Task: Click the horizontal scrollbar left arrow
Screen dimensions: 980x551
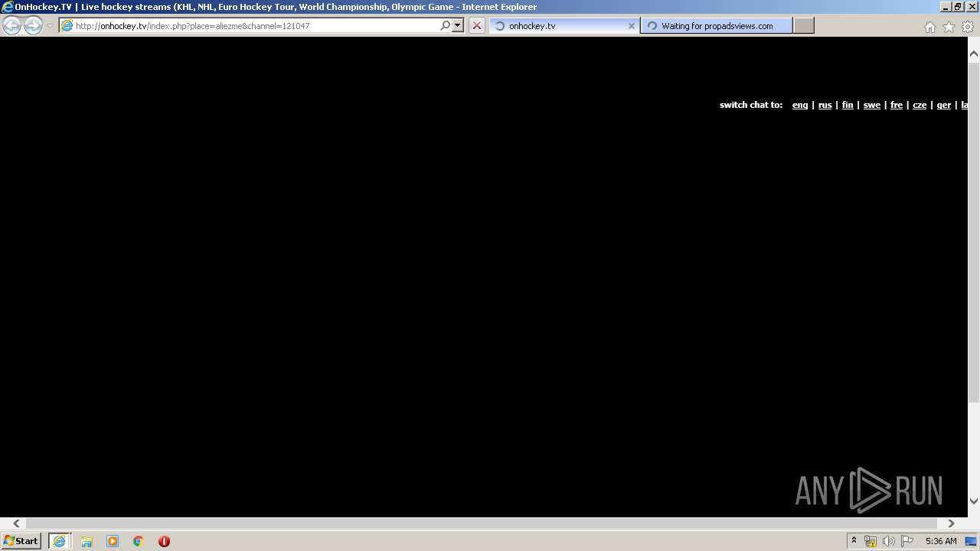Action: tap(17, 523)
